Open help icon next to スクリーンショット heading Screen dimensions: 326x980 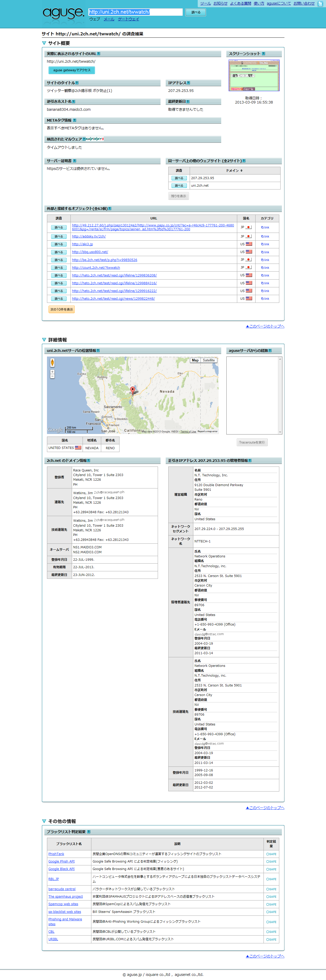pos(264,54)
